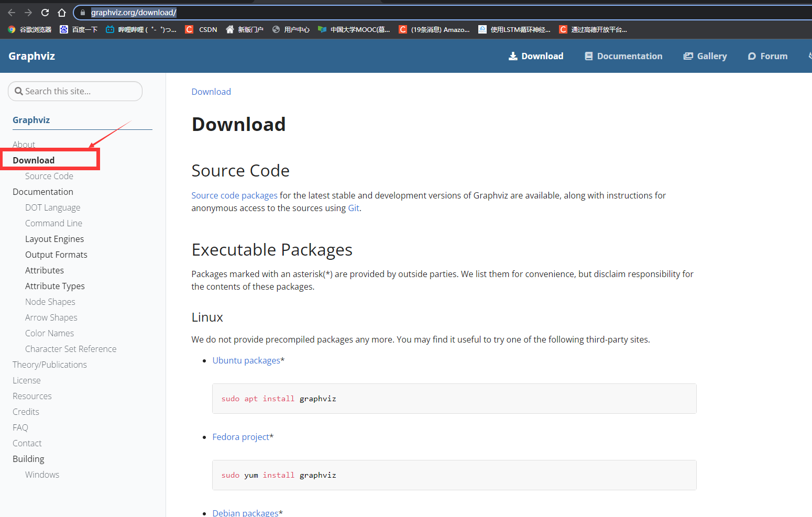Open About in sidebar

coord(24,145)
